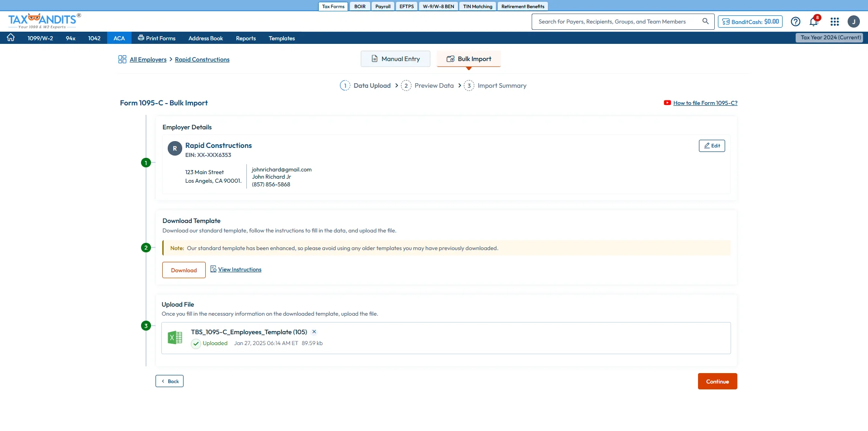Select 1099/W-2 menu item
868x431 pixels.
40,38
